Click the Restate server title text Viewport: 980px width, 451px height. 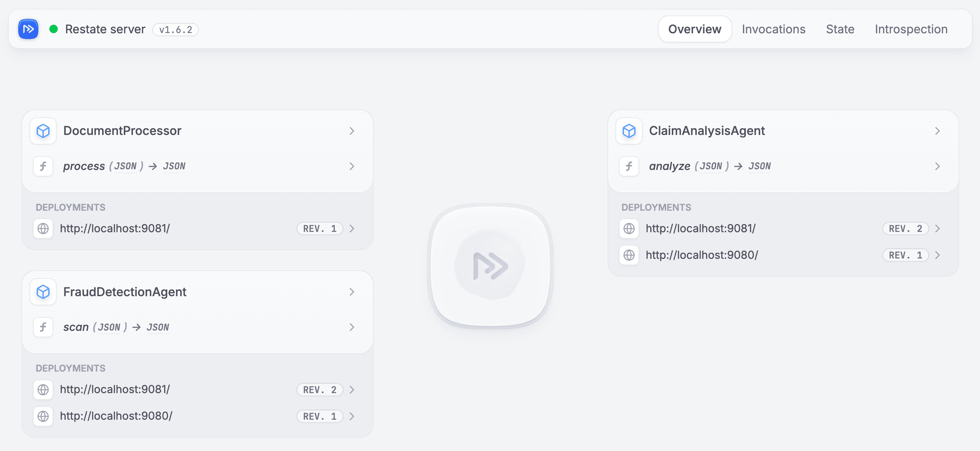(x=105, y=29)
